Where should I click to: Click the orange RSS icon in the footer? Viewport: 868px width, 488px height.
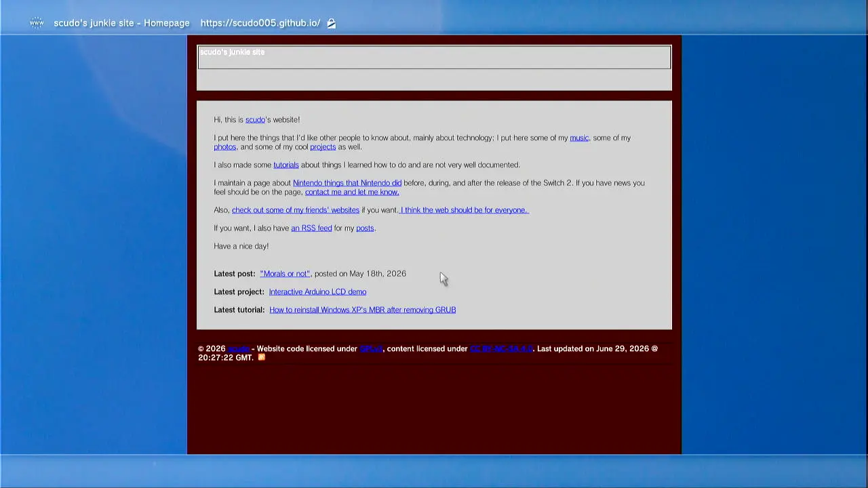[261, 357]
